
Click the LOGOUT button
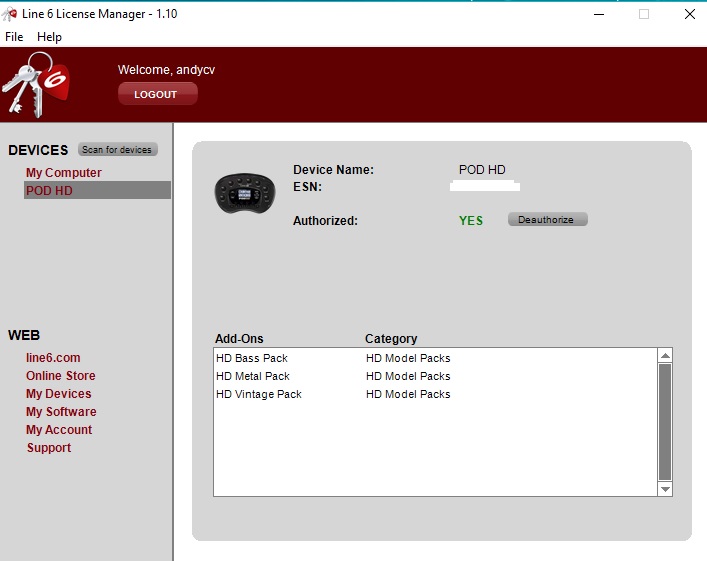[157, 94]
